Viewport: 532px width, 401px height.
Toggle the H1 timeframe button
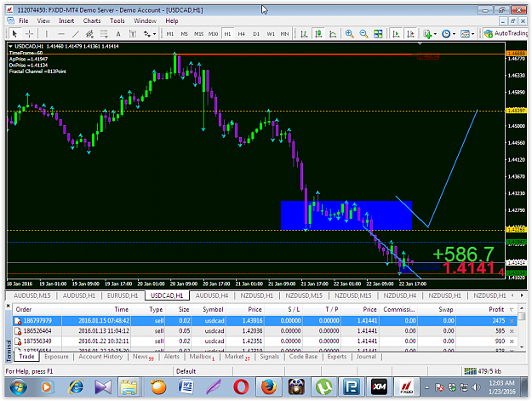pyautogui.click(x=227, y=34)
